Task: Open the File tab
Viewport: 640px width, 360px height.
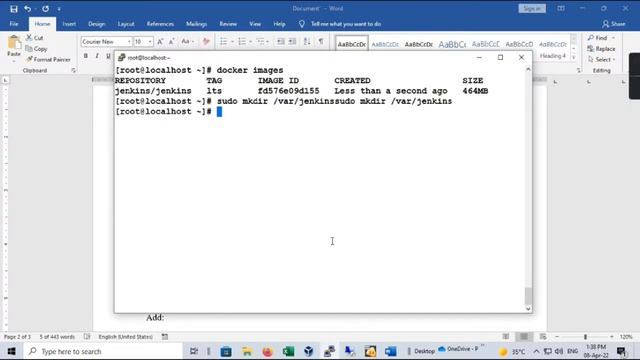Action: [14, 24]
